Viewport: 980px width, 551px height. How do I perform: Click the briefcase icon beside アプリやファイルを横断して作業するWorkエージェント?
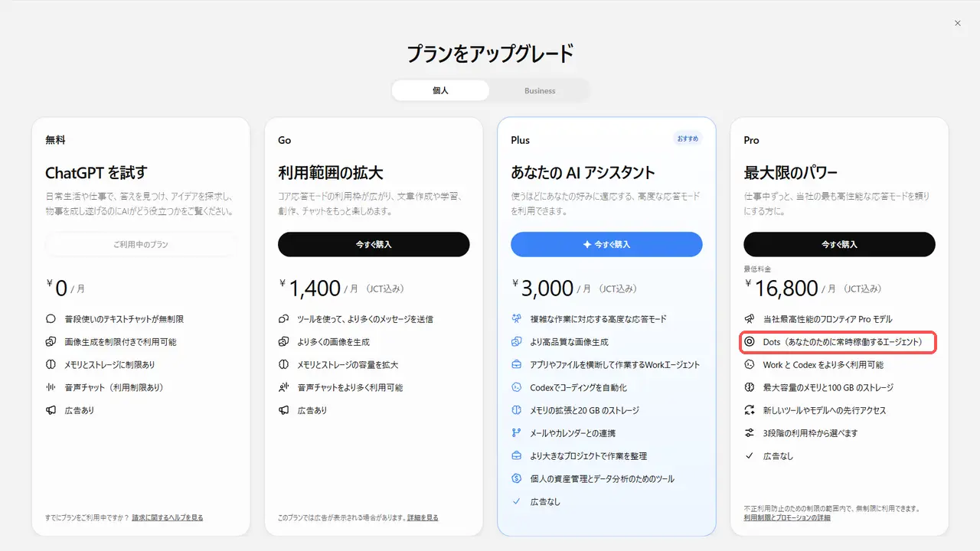(x=517, y=365)
